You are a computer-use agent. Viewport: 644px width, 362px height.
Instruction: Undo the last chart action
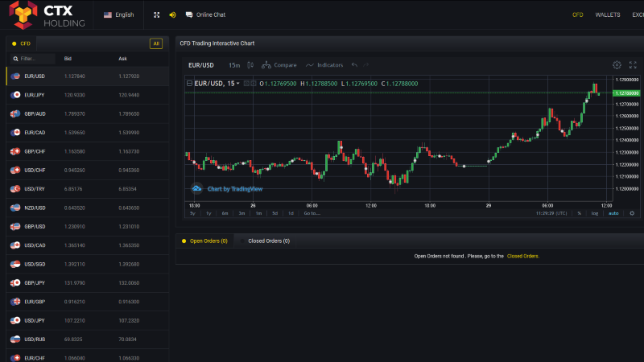354,65
